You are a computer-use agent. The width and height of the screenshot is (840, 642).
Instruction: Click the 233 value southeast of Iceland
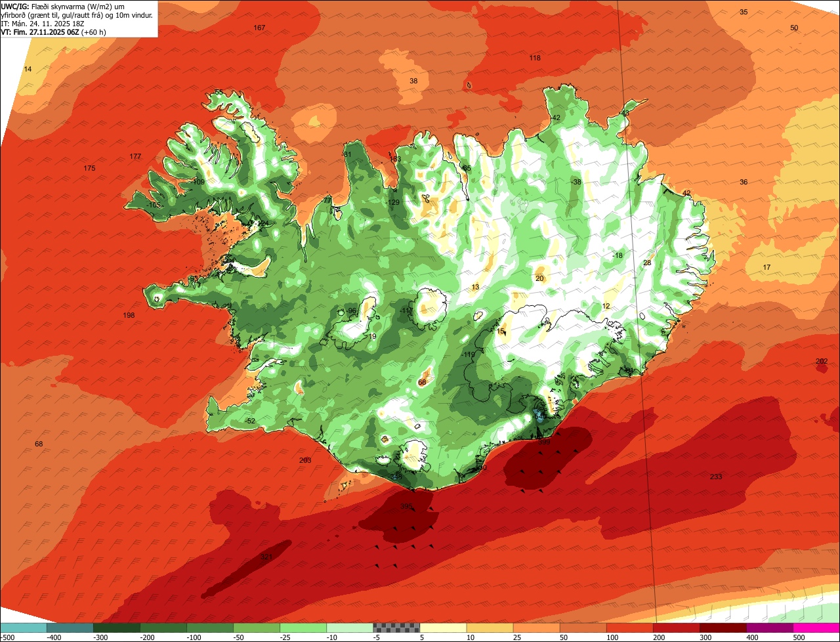[x=716, y=477]
